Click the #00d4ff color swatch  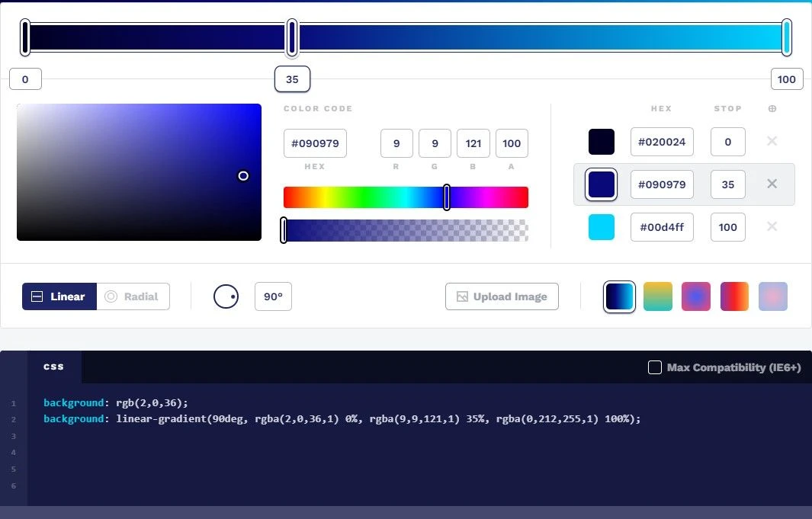602,226
